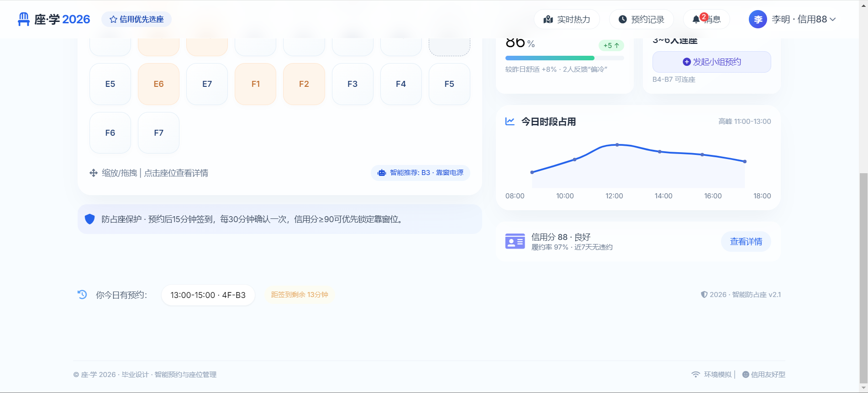This screenshot has height=393, width=868.
Task: Click the 李 user avatar
Action: 758,19
